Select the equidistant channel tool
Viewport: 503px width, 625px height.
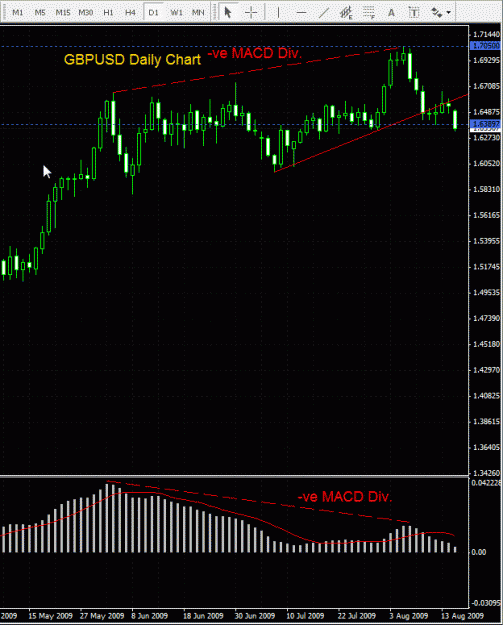[x=346, y=13]
